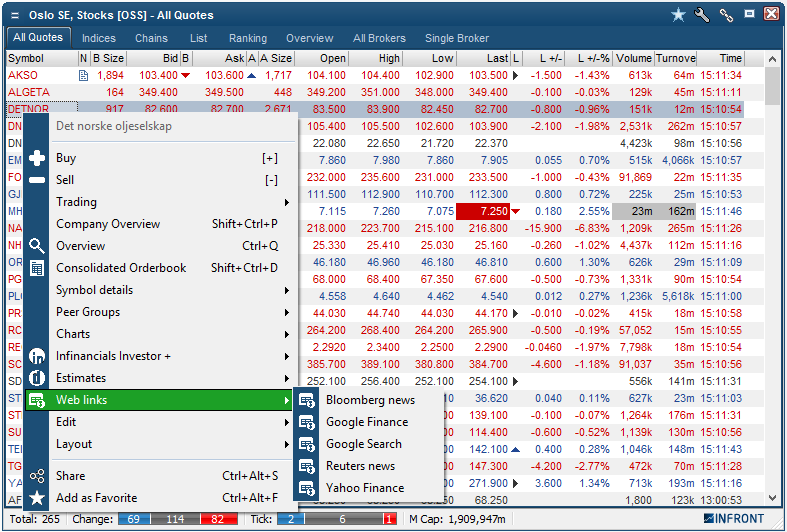This screenshot has height=532, width=787.
Task: Click the favorite star in title bar
Action: point(678,15)
